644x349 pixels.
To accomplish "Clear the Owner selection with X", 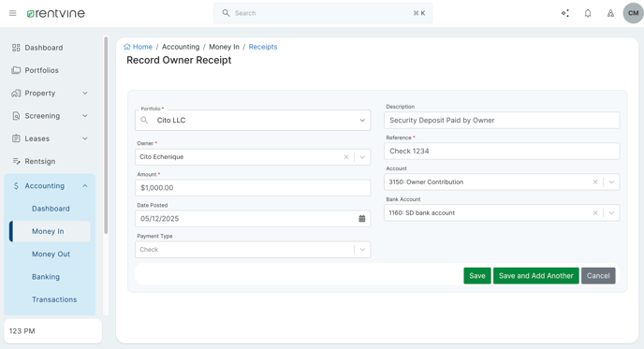I will point(346,157).
